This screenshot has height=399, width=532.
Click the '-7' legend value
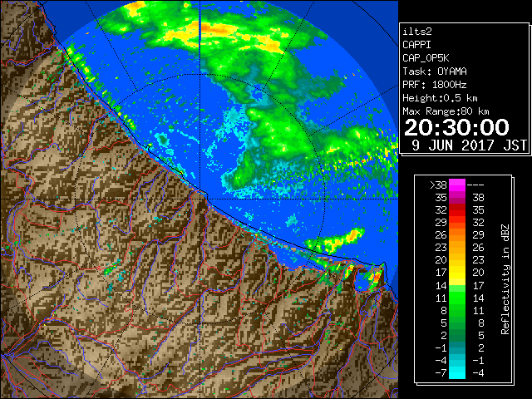tap(441, 373)
